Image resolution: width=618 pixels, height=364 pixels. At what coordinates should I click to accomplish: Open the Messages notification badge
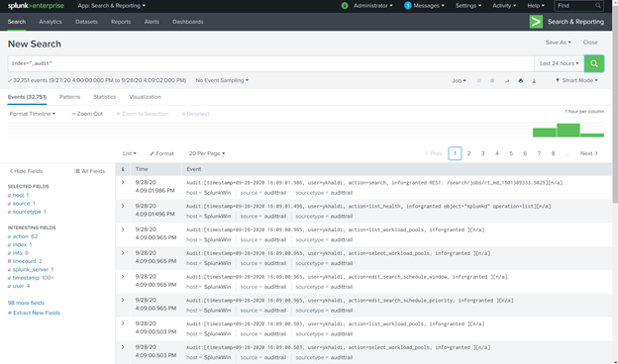(408, 6)
